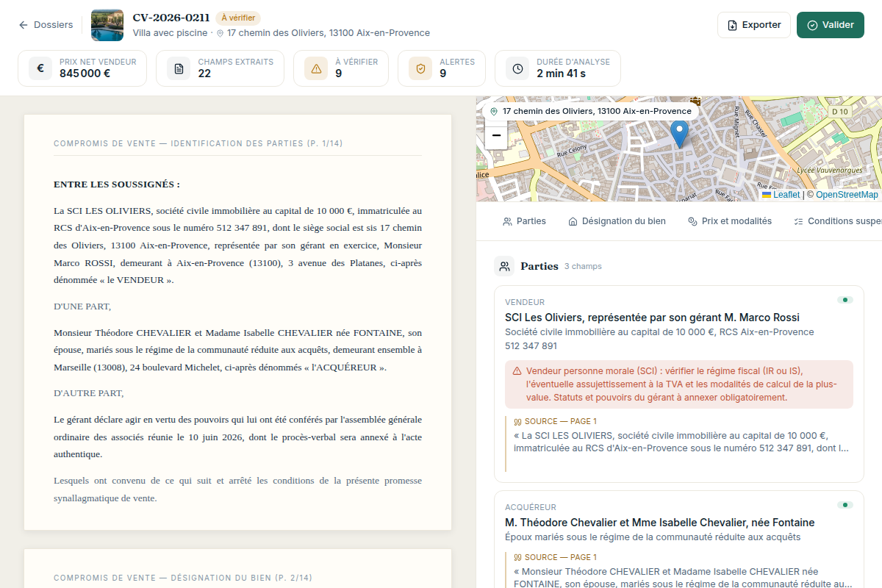Click the map address label 17 chemin des Oliviers

pos(591,111)
